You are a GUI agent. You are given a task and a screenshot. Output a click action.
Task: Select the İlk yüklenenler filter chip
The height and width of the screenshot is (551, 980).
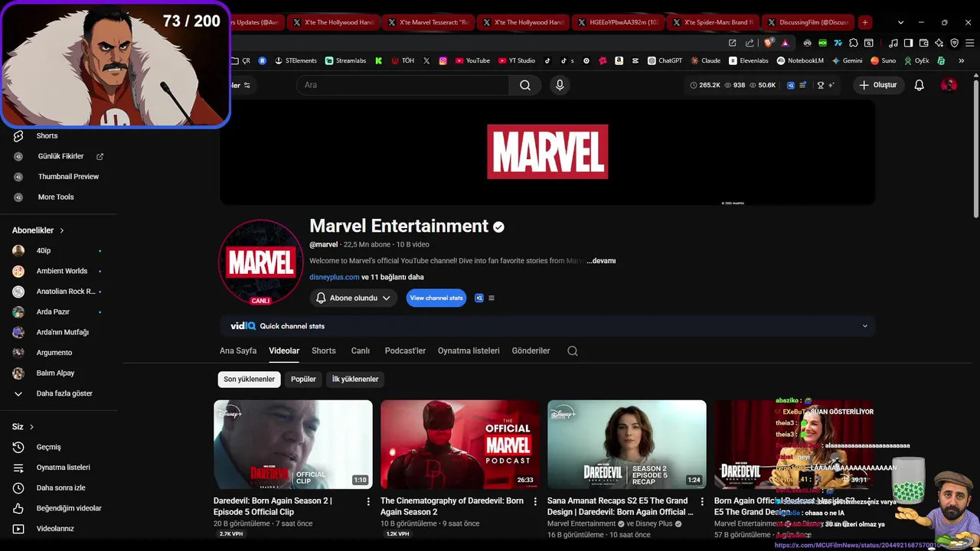coord(355,379)
